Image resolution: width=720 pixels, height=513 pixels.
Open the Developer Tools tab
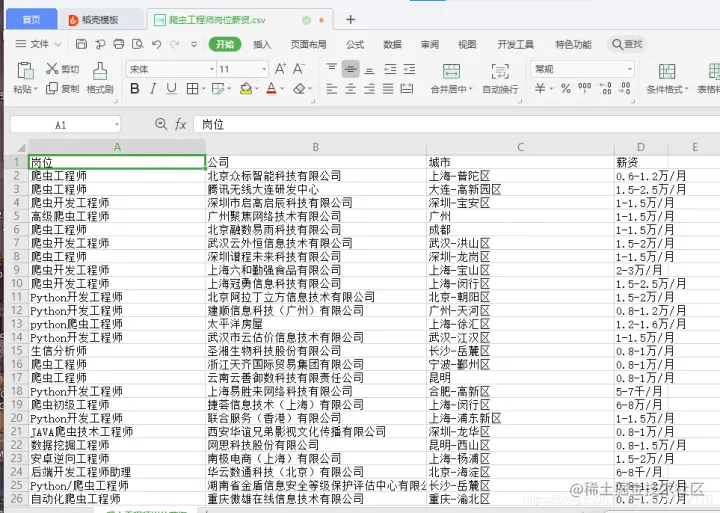tap(516, 44)
